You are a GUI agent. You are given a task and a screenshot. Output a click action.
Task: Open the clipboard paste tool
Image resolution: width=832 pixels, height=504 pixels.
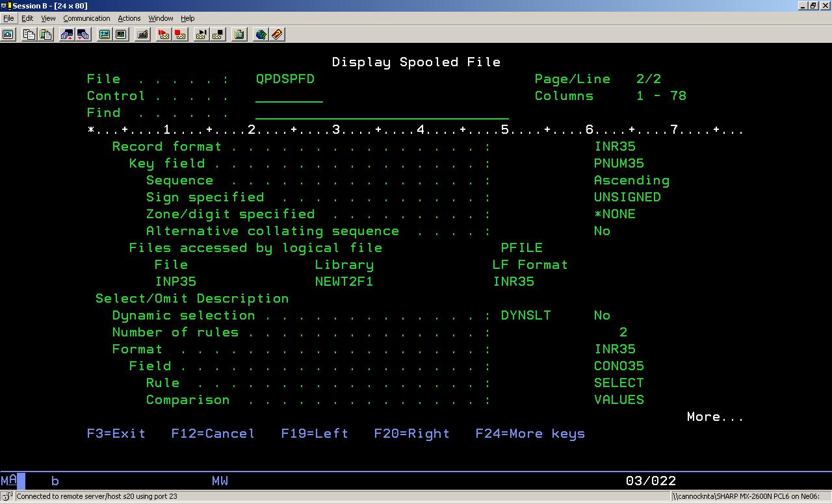[x=239, y=35]
